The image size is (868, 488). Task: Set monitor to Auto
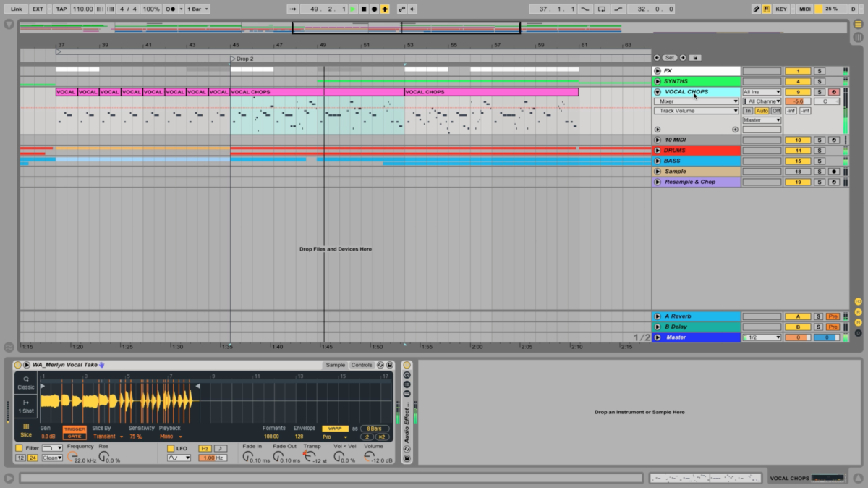(762, 111)
